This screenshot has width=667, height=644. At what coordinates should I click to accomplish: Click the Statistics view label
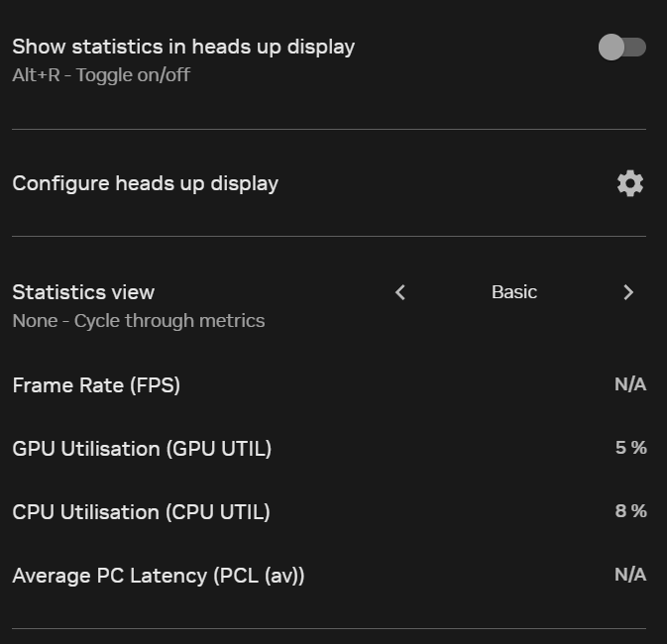[83, 292]
